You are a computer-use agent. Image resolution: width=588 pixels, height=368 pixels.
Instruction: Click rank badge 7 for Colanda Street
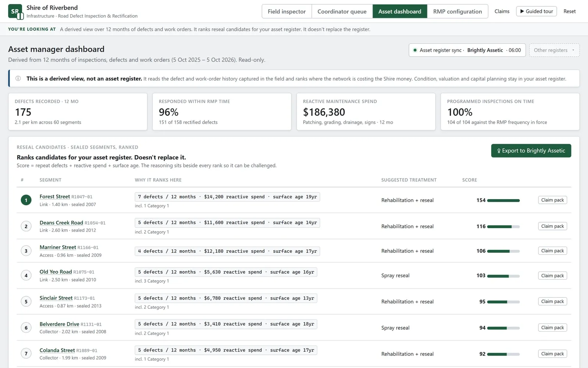point(26,354)
